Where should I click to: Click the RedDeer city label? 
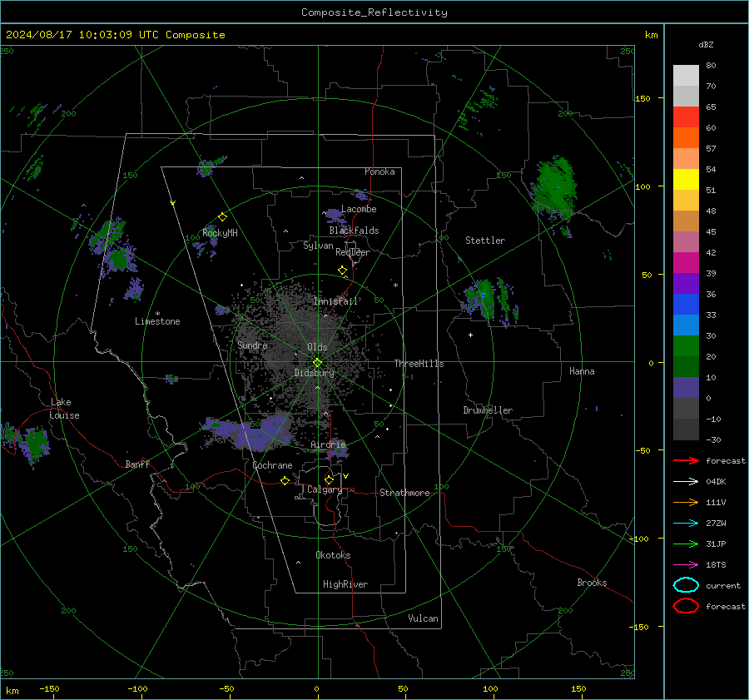[353, 252]
